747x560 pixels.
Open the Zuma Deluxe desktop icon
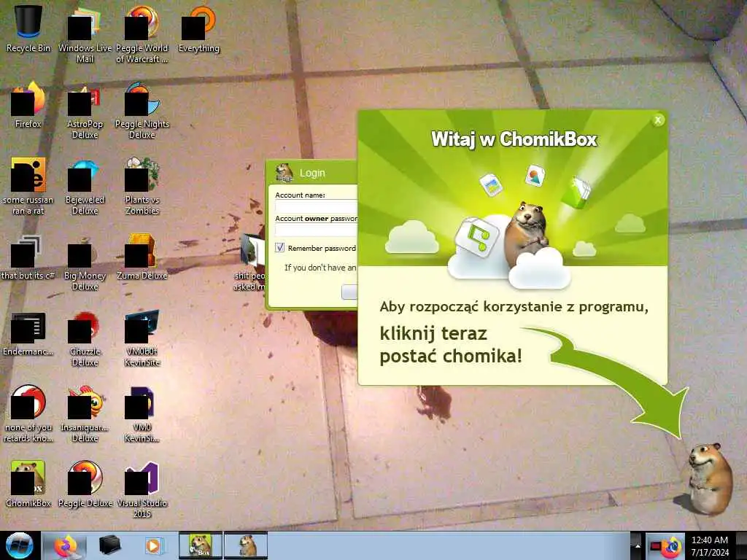point(142,257)
